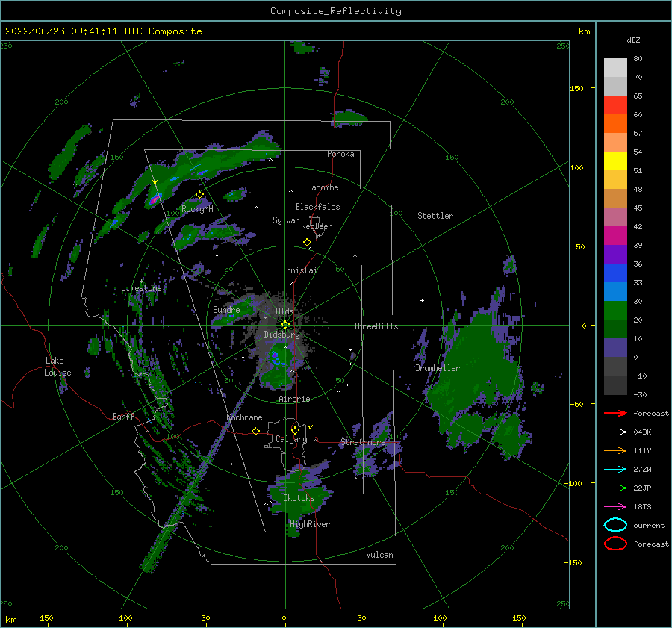Click the blue 33-36 dBZ swatch
This screenshot has height=628, width=672.
(x=615, y=273)
